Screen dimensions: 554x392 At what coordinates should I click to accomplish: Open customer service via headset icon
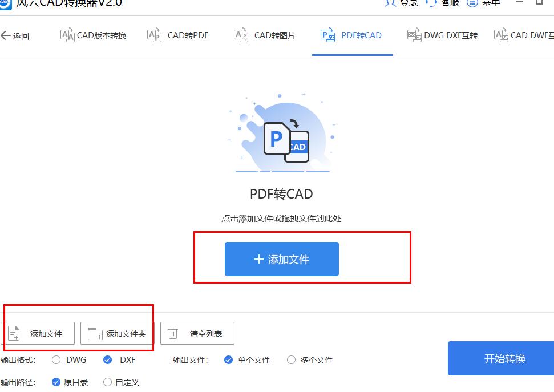431,3
